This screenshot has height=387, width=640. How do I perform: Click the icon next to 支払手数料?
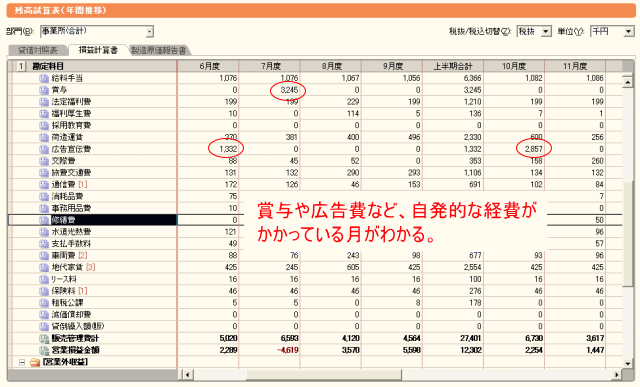[44, 244]
